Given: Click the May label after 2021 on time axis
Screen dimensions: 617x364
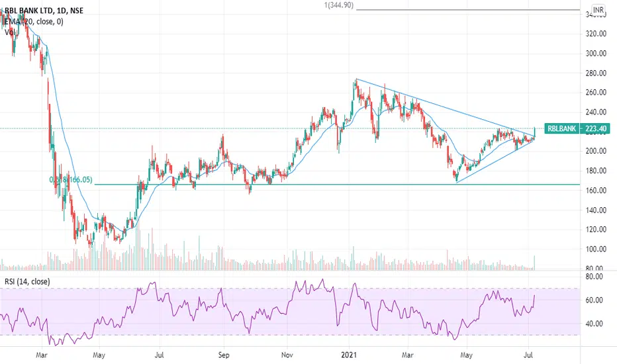Looking at the screenshot, I should pos(466,355).
